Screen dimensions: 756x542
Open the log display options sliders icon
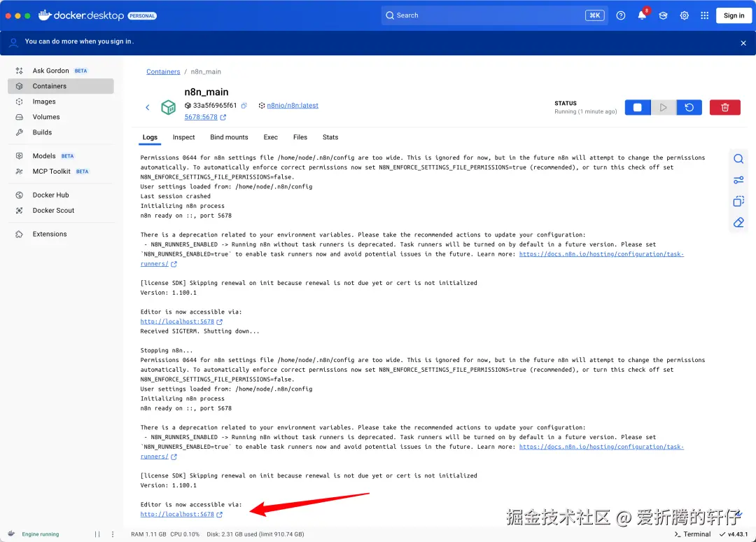point(738,180)
